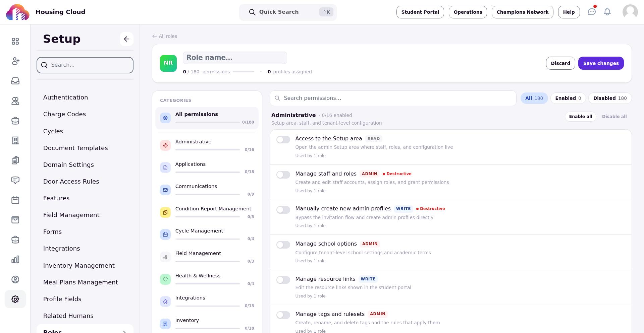Click Enable all for Administrative
The image size is (644, 333).
pos(580,117)
